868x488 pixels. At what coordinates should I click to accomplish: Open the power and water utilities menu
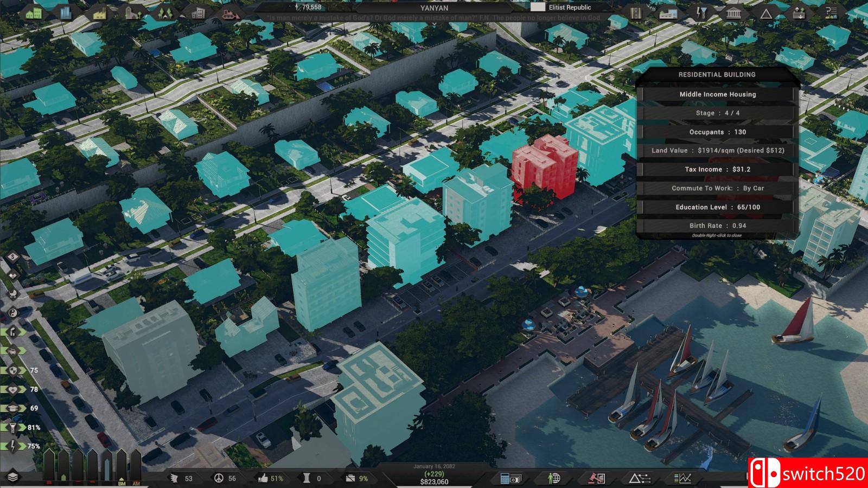tap(701, 12)
